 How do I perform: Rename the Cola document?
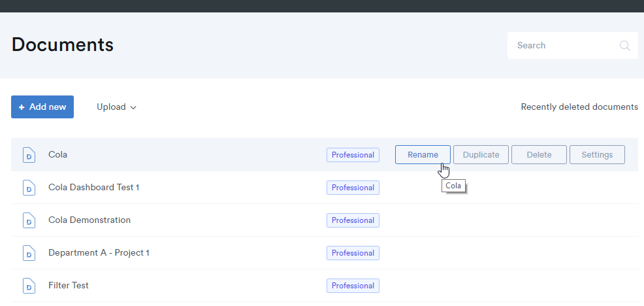tap(423, 155)
